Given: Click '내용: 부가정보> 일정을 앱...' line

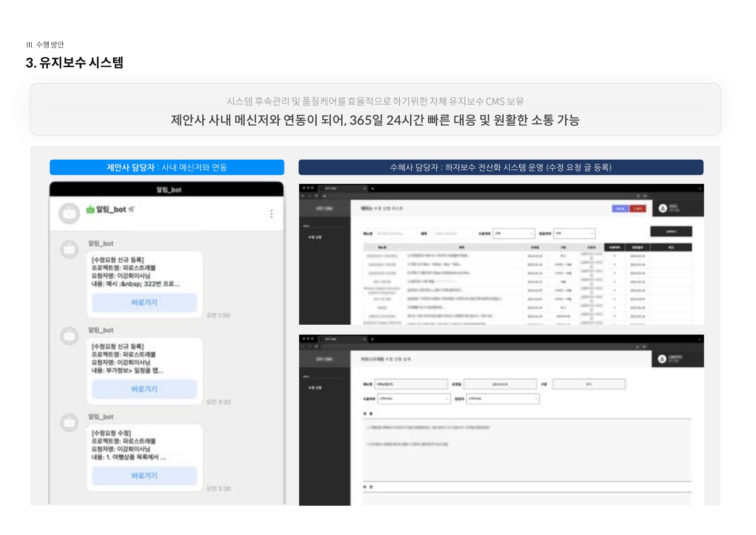Looking at the screenshot, I should 128,371.
